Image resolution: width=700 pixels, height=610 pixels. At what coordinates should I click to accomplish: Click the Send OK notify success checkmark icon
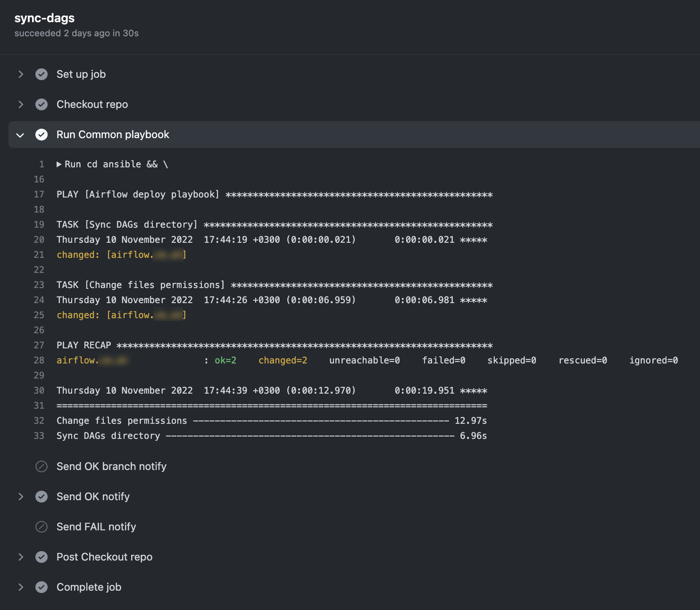(42, 497)
